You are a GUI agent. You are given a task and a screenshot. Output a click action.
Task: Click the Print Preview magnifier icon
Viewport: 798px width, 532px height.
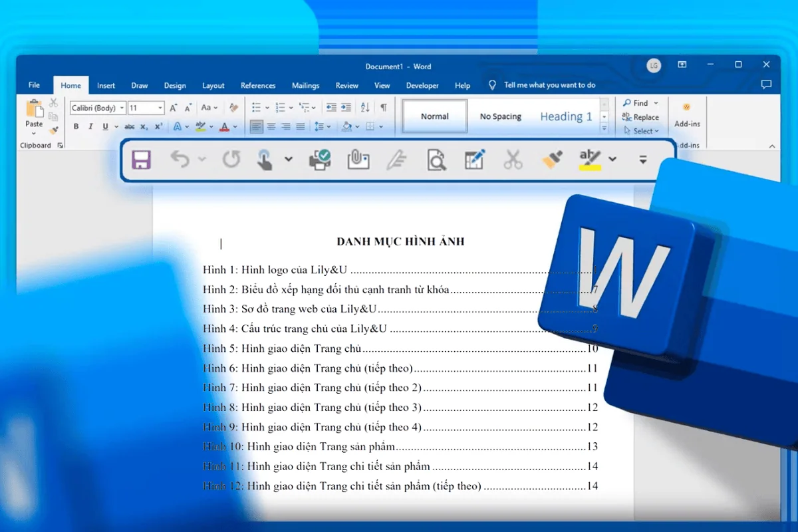[436, 160]
